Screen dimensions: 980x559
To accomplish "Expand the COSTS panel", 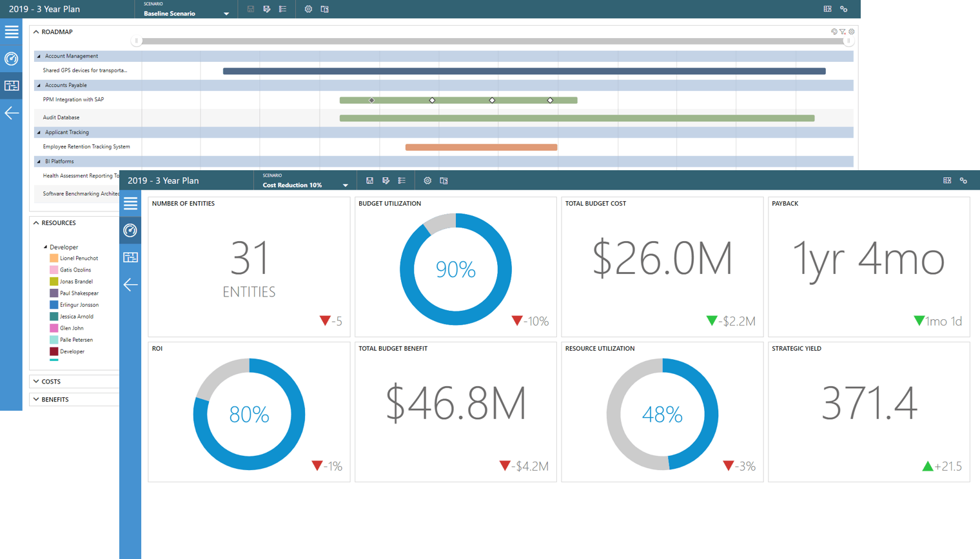I will [36, 382].
